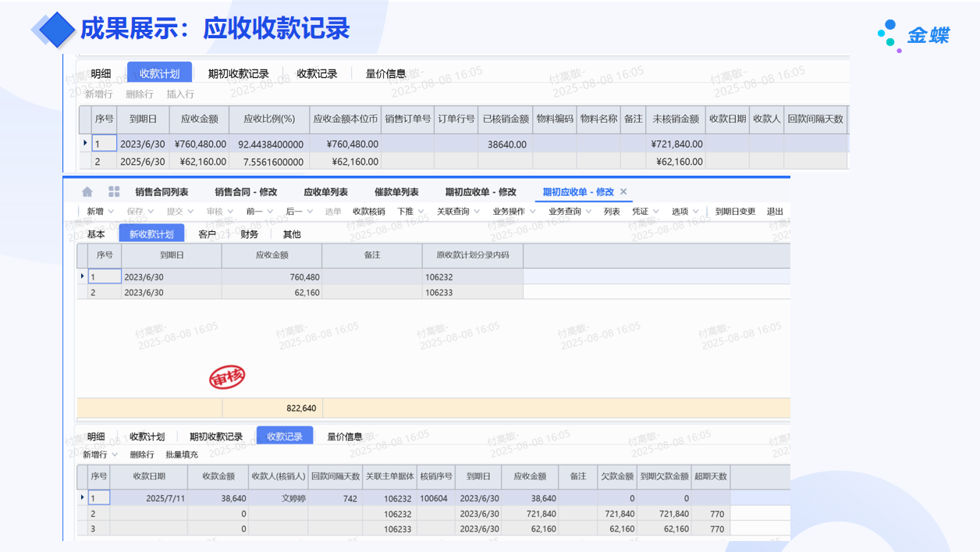
Task: Click the red 审核 stamp icon
Action: point(227,378)
